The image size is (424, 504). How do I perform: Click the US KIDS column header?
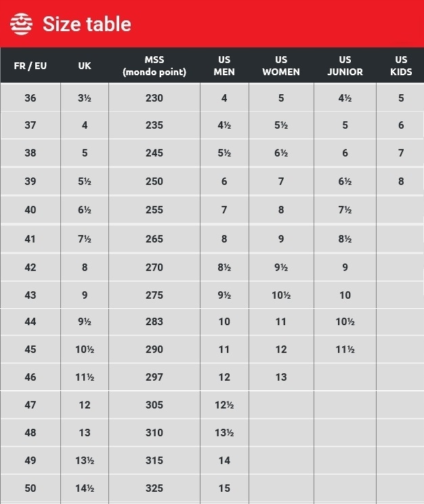point(401,66)
